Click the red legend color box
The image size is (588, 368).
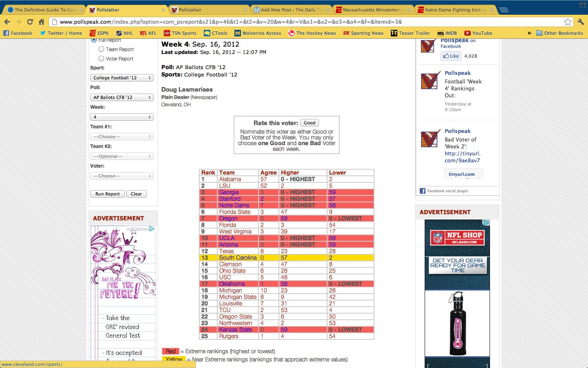(171, 351)
